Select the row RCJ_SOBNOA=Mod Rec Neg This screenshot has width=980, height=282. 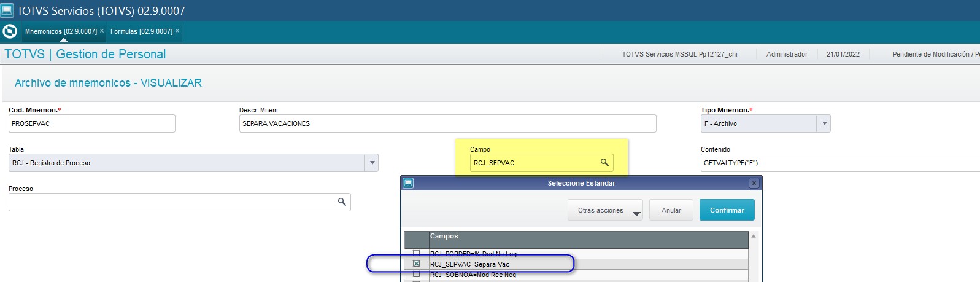[x=576, y=275]
